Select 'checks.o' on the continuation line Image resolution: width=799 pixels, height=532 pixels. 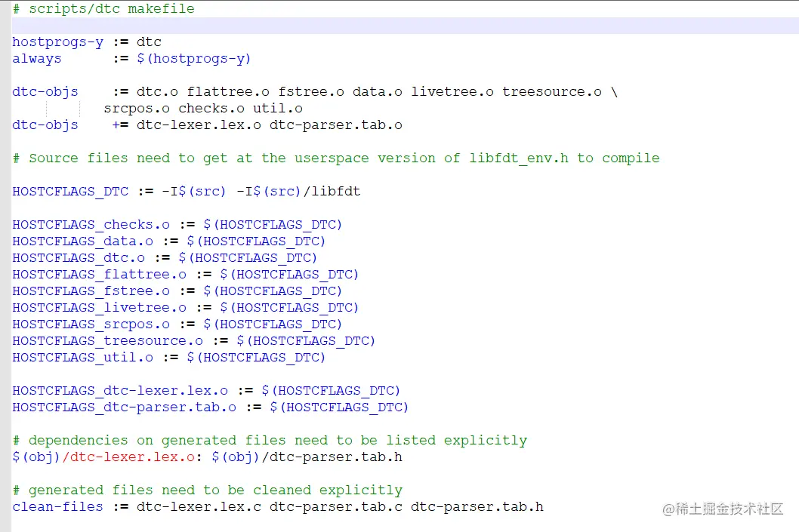211,109
